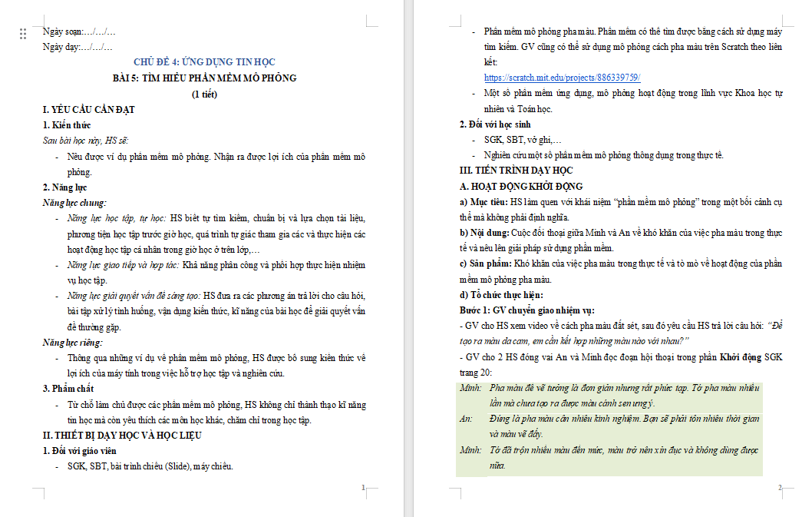Click the title 'BÀI 5: TÌM HIỂU PHẦN MỀM MÔ PHỎNG'
812x517 pixels.
pyautogui.click(x=204, y=78)
